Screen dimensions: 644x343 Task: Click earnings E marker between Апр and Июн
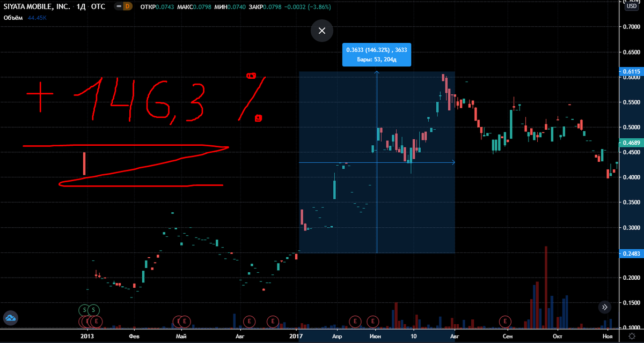pyautogui.click(x=354, y=321)
